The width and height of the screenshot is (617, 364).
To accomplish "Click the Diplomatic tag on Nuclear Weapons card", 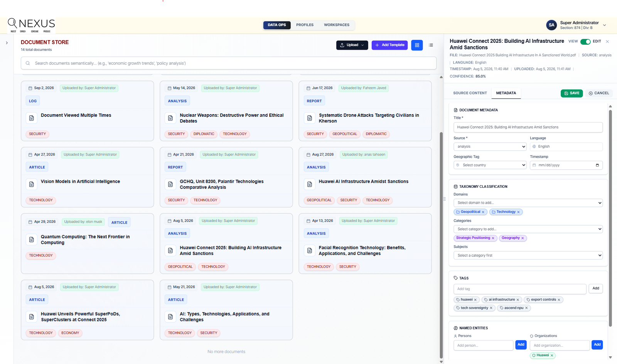I will pyautogui.click(x=204, y=134).
